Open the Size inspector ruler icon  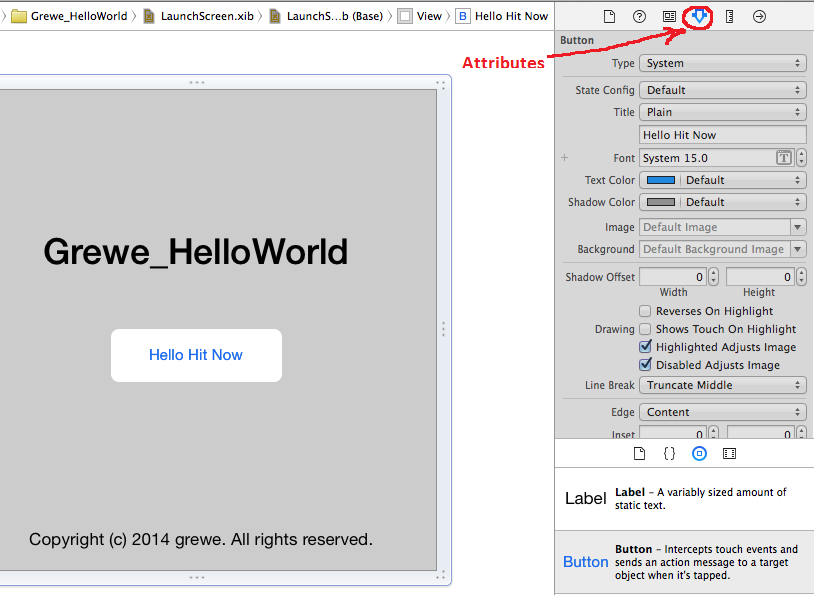coord(729,16)
